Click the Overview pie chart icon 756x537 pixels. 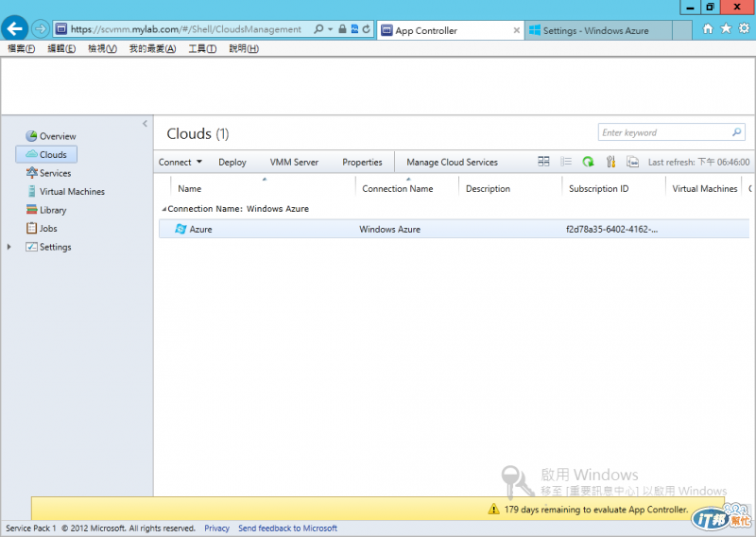pos(31,136)
